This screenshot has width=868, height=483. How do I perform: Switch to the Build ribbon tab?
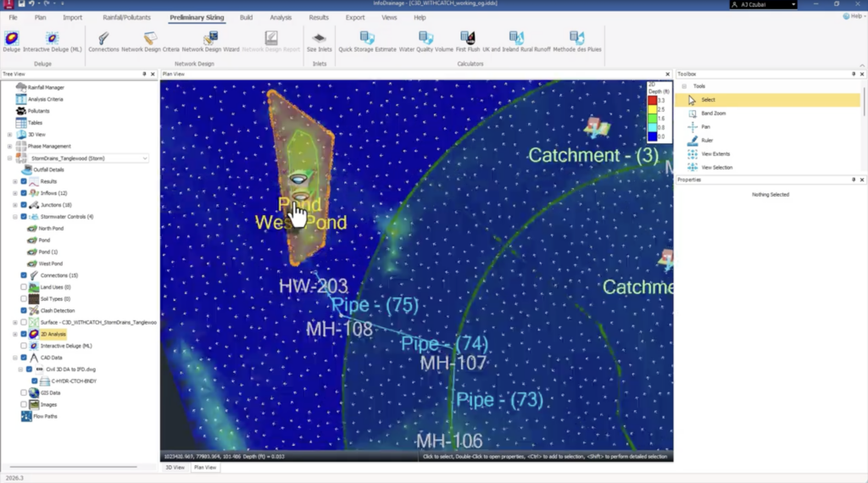(x=246, y=18)
